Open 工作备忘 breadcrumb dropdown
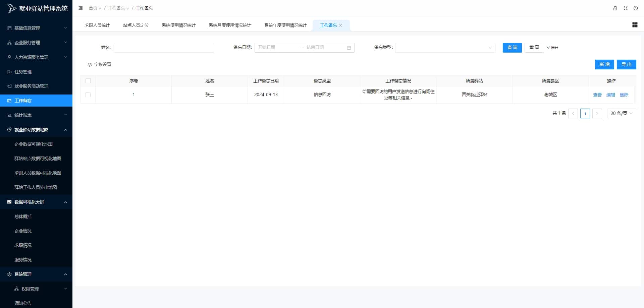This screenshot has width=644, height=308. point(118,8)
